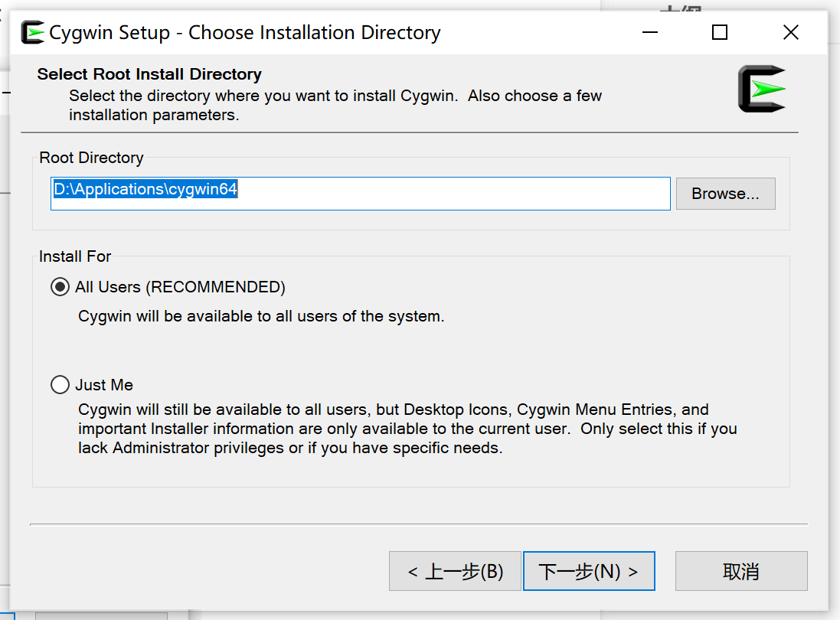Select the All Users (RECOMMENDED) radio button
The image size is (840, 620).
coord(60,287)
